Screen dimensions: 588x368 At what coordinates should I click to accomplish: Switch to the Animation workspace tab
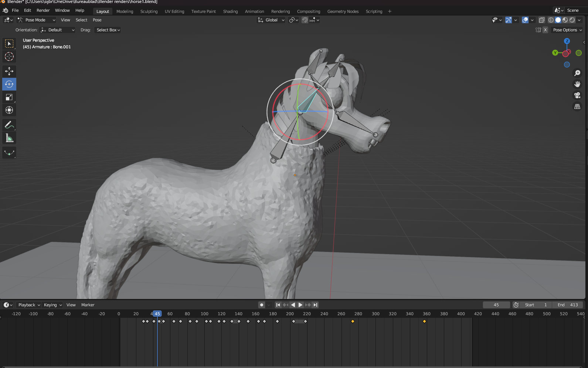[x=254, y=11]
